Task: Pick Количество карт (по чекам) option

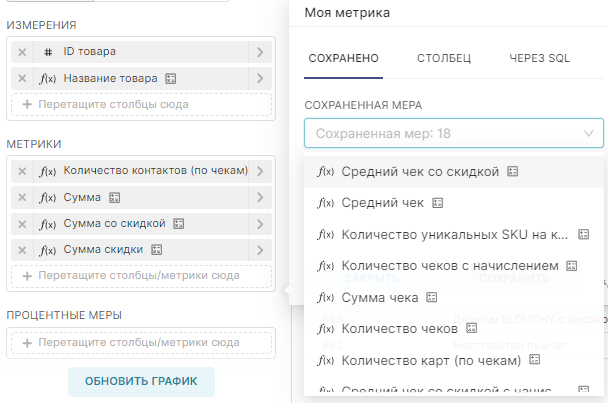Action: click(x=416, y=360)
